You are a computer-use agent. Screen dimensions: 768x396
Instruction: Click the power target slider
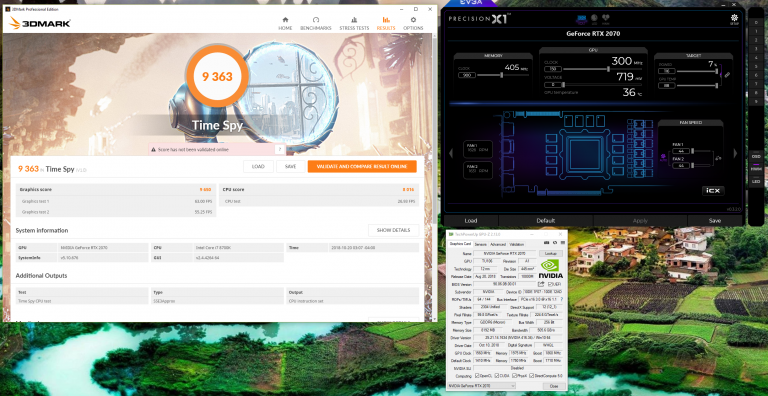[x=697, y=71]
